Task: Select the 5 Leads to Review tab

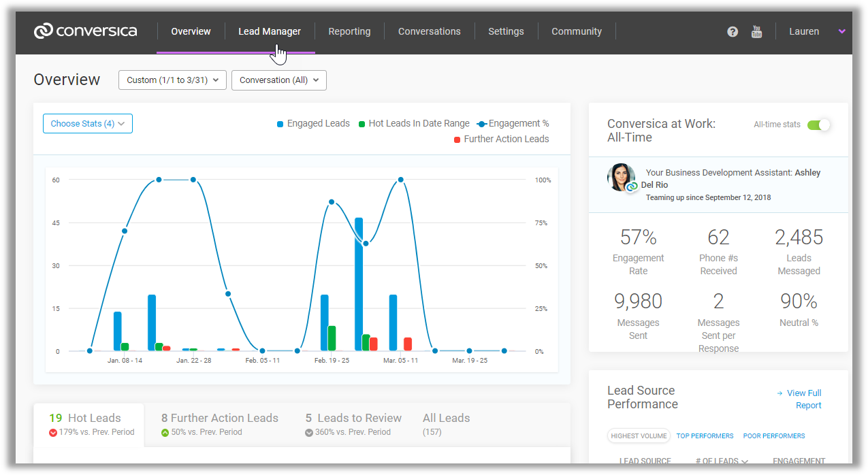Action: tap(353, 425)
